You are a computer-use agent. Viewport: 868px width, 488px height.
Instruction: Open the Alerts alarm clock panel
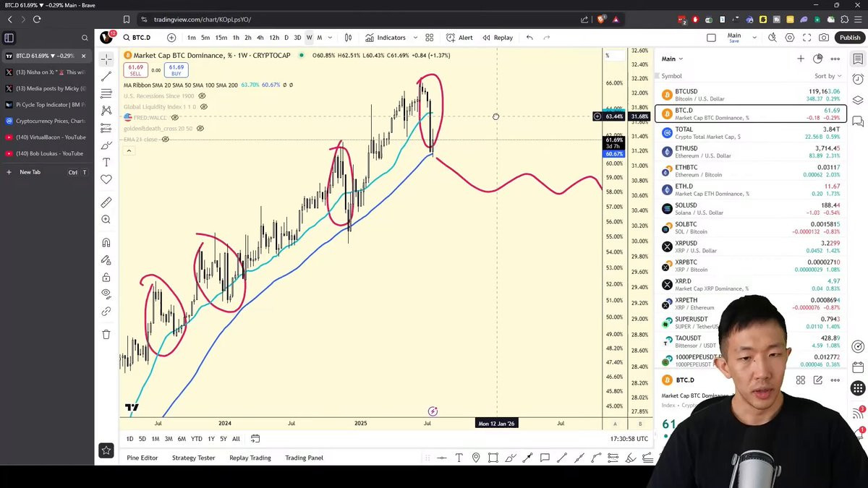[x=858, y=79]
